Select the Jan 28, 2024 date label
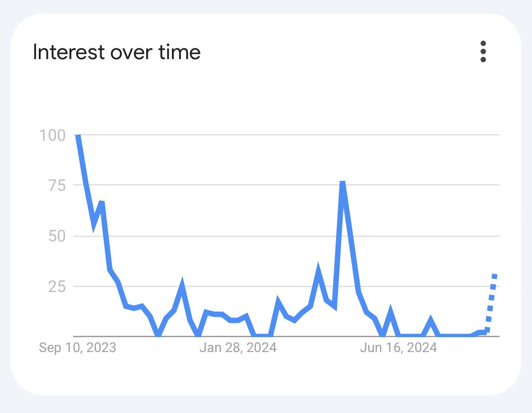Viewport: 532px width, 413px height. [x=238, y=348]
